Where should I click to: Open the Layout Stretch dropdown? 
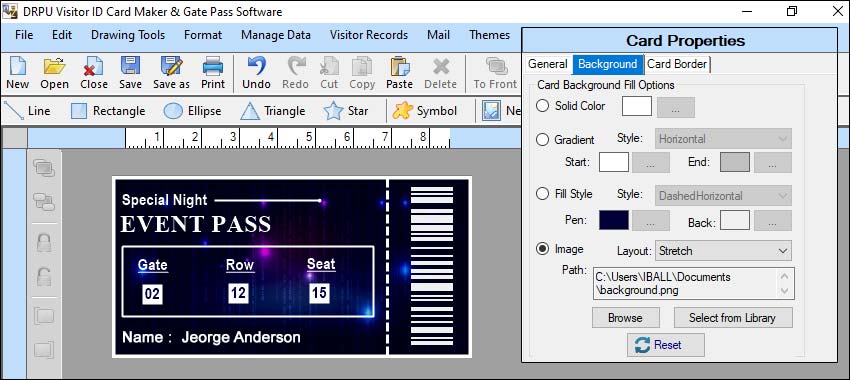tap(723, 251)
